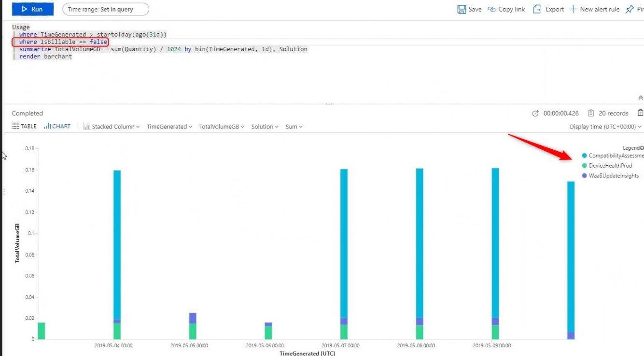Click the New alert rule plus icon
Screen dimensions: 644x356
tap(573, 9)
